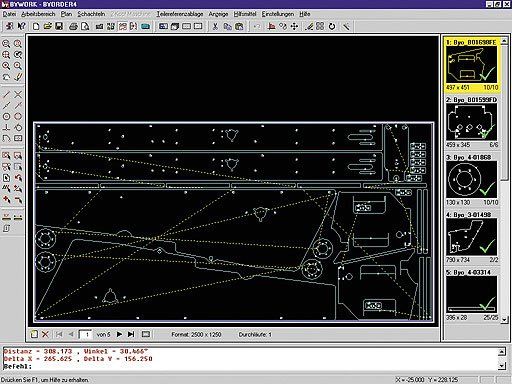Click the hammer tool icon in toolbar
Viewport: 512px width, 384px height.
346,26
